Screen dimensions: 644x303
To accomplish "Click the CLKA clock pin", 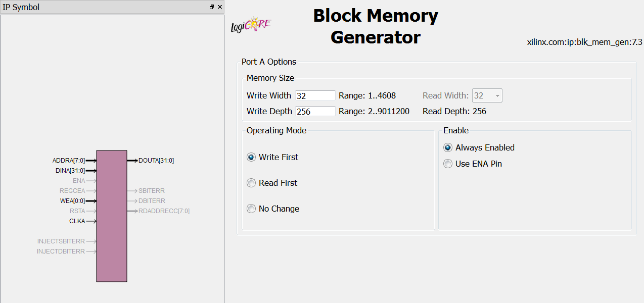I will pos(83,221).
